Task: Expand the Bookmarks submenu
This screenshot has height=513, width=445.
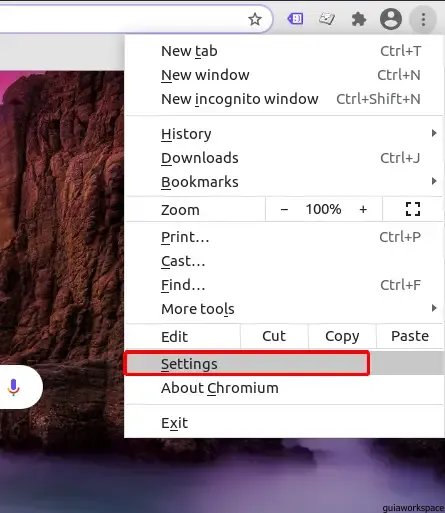Action: point(284,182)
